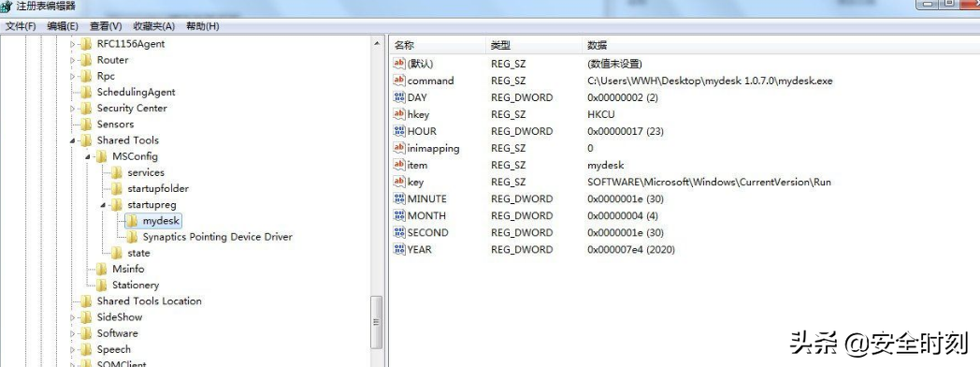Viewport: 980px width, 367px height.
Task: Click the Rpc folder icon
Action: [x=86, y=76]
